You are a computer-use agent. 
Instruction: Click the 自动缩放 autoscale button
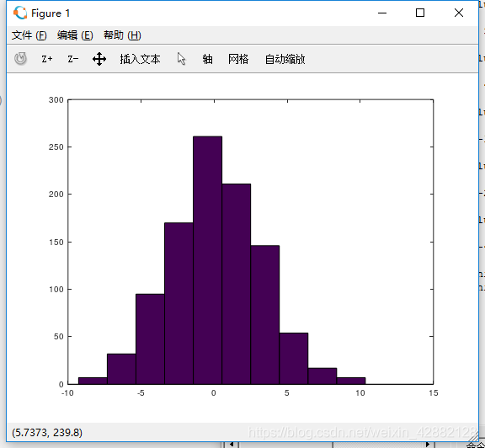coord(285,59)
